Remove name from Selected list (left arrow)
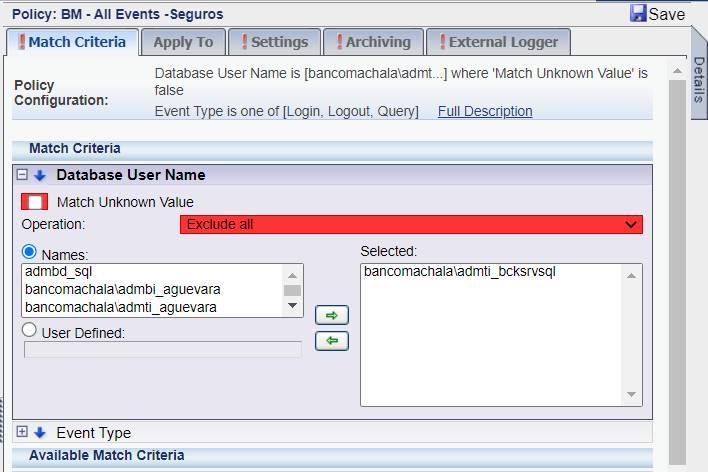This screenshot has height=472, width=708. [x=332, y=341]
